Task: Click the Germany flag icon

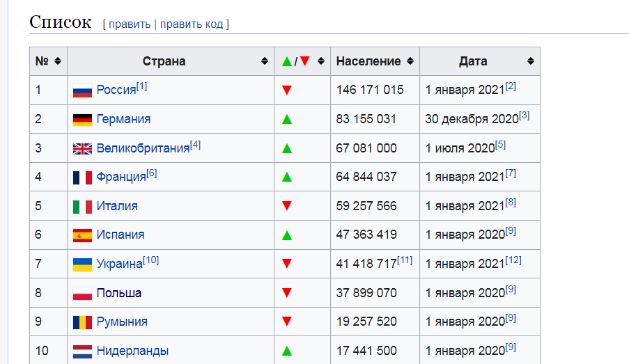Action: [82, 120]
